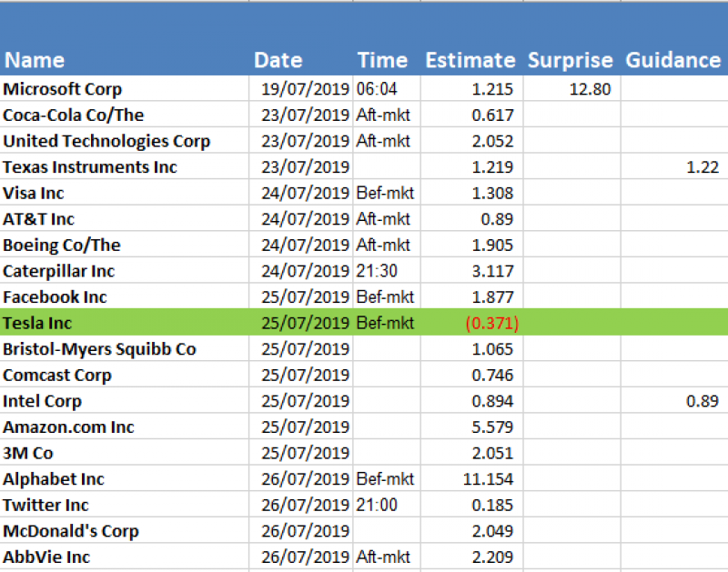The height and width of the screenshot is (572, 728).
Task: Click Microsoft's estimate 1.215
Action: (x=492, y=88)
